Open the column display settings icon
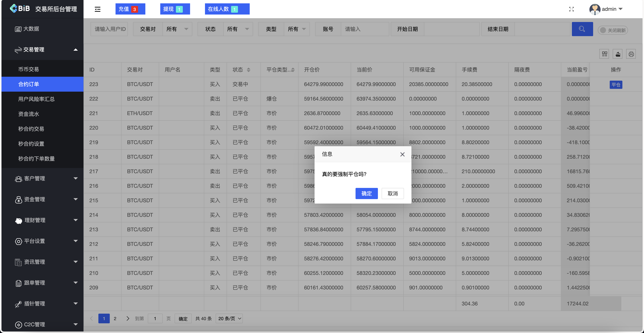Screen dimensions: 644x333 point(604,54)
